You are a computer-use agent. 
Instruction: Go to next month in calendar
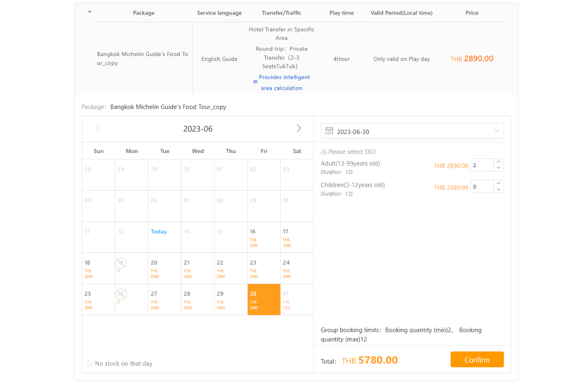tap(299, 128)
